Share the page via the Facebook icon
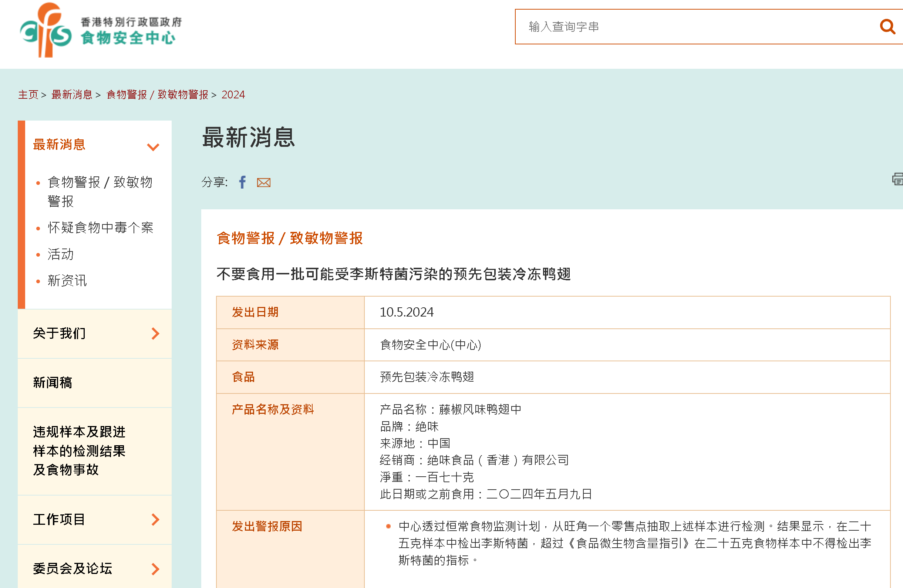The height and width of the screenshot is (588, 903). coord(242,182)
